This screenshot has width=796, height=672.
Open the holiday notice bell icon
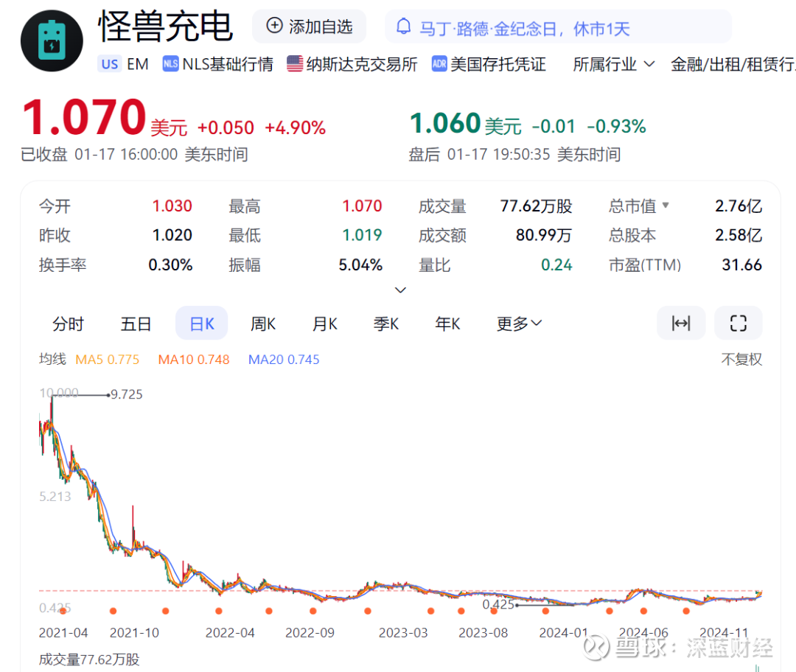pyautogui.click(x=404, y=27)
